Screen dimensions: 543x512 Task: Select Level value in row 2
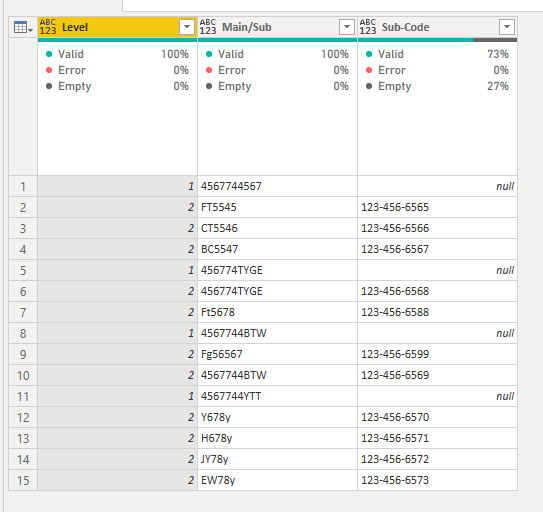(x=117, y=207)
